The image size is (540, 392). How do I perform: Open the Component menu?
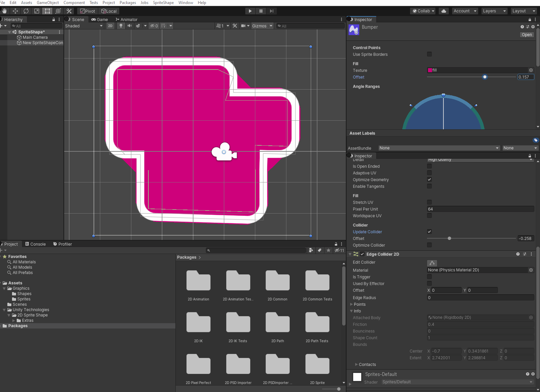[x=74, y=3]
